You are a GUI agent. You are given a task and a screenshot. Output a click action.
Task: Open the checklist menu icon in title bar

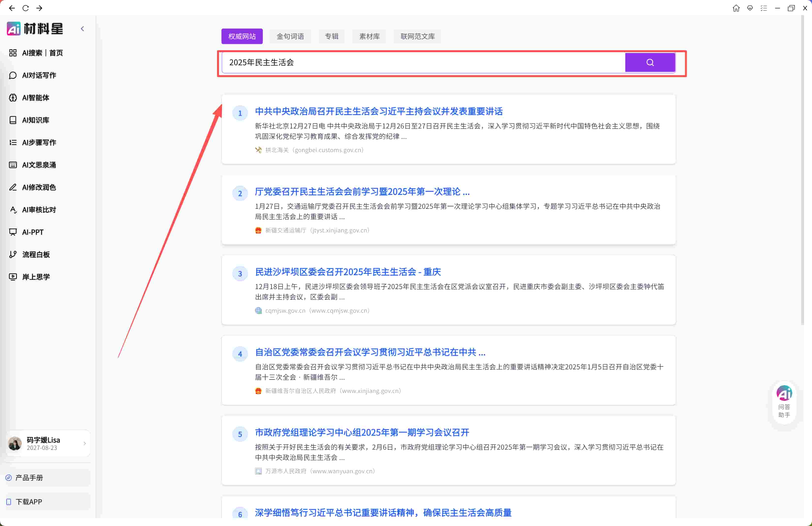[x=764, y=8]
